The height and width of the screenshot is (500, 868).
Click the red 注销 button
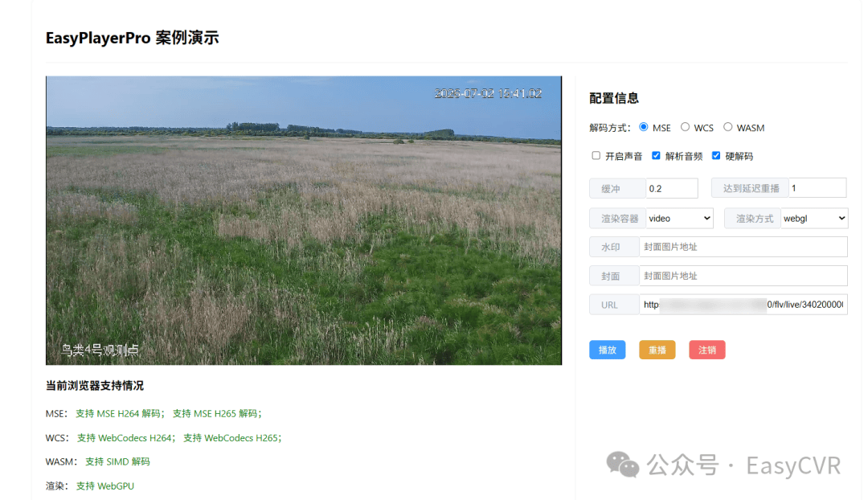tap(707, 350)
